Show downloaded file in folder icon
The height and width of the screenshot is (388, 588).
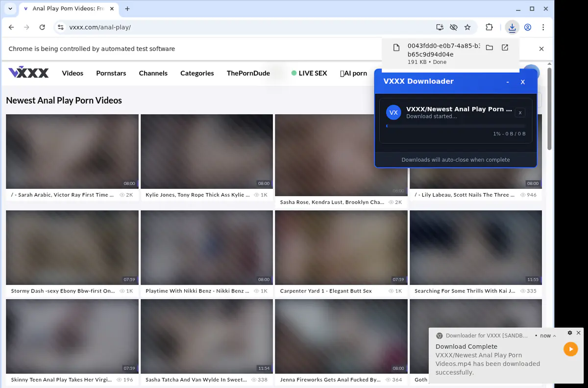pyautogui.click(x=489, y=48)
